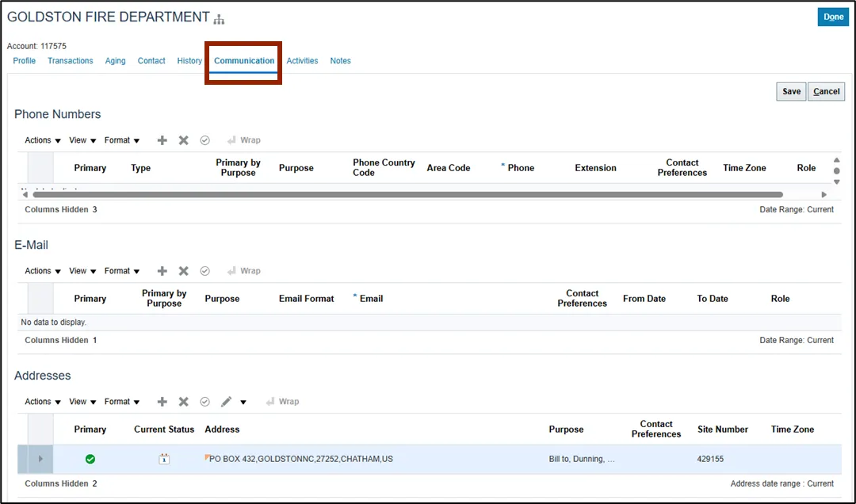Click the Address date range Current label
Screen dimensions: 856x504
[x=782, y=484]
